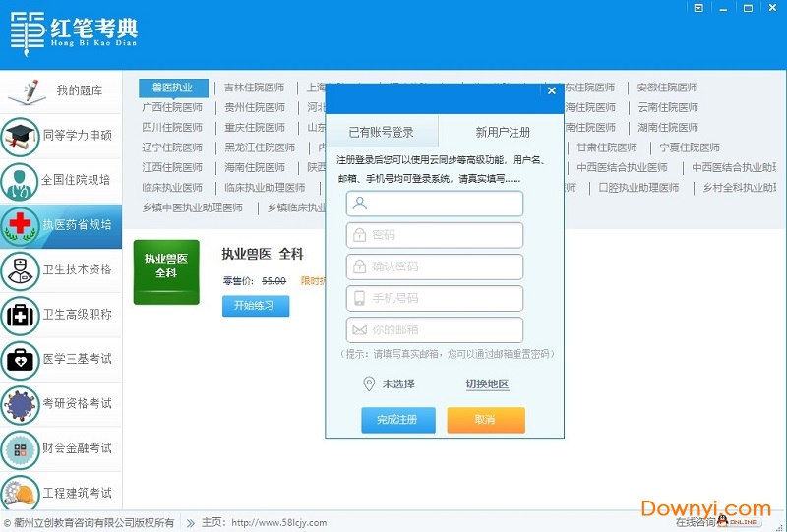Open the title bar dropdown menu icon
The image size is (787, 532).
click(x=698, y=8)
